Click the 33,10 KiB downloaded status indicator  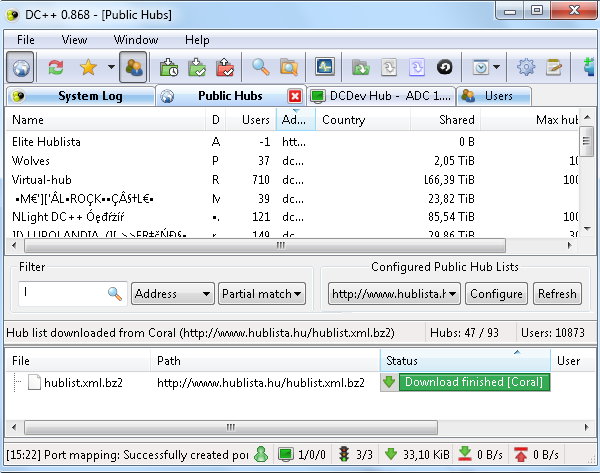tap(417, 455)
